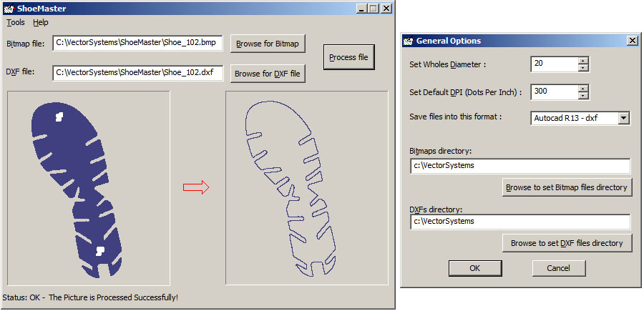Focus the Bitmap file path field
This screenshot has height=311, width=644.
[x=137, y=43]
